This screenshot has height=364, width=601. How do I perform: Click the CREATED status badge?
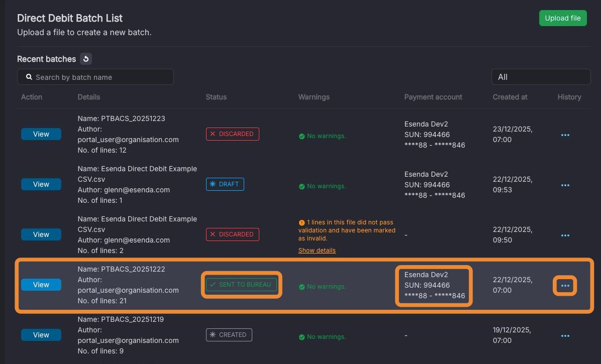(x=229, y=334)
